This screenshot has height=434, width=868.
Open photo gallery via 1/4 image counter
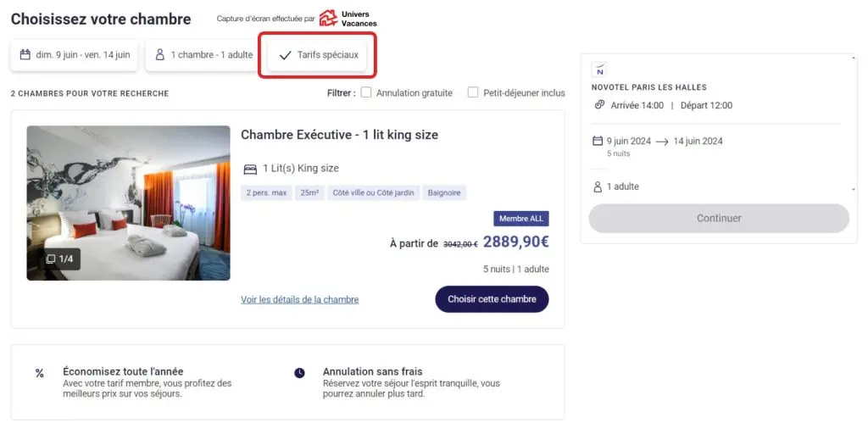pyautogui.click(x=60, y=259)
